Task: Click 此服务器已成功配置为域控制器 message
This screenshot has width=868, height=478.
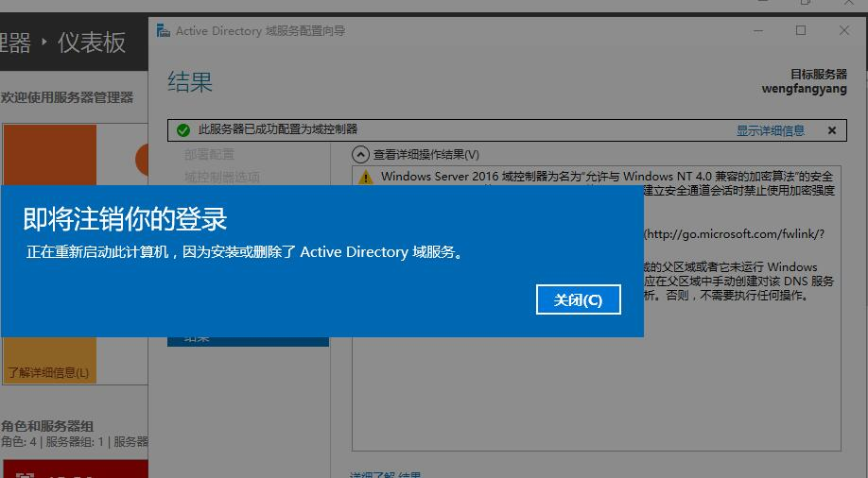Action: point(277,129)
